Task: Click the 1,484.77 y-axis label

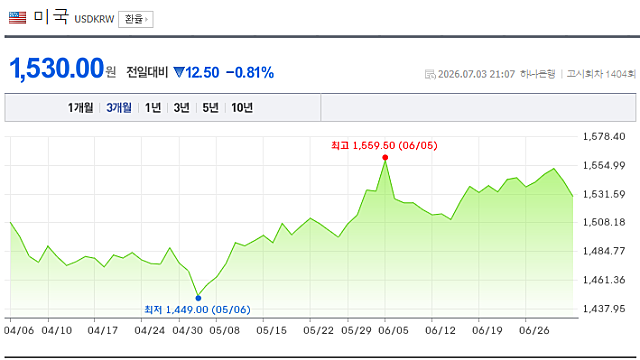Action: pyautogui.click(x=604, y=251)
